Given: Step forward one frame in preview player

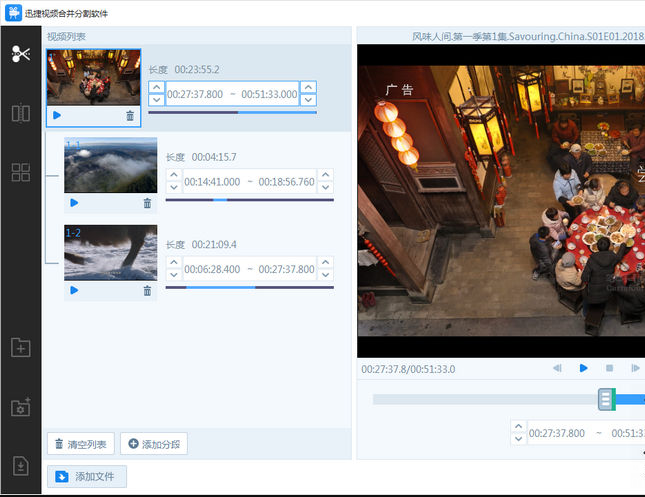Looking at the screenshot, I should click(x=636, y=368).
